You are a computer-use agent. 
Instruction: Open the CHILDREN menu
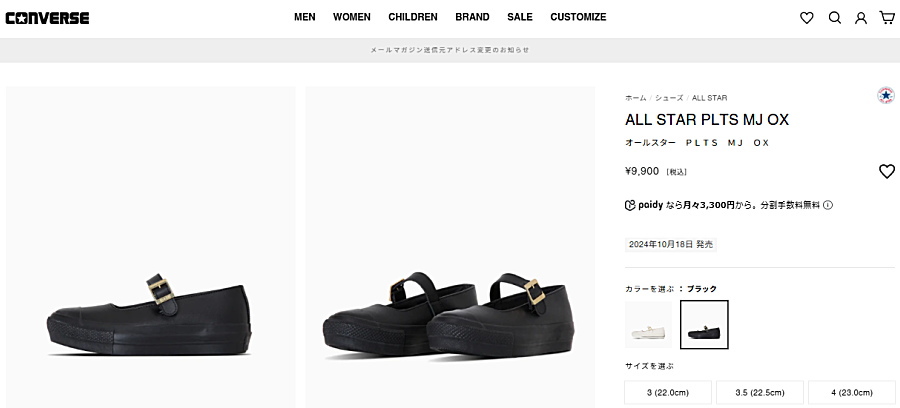(x=413, y=17)
